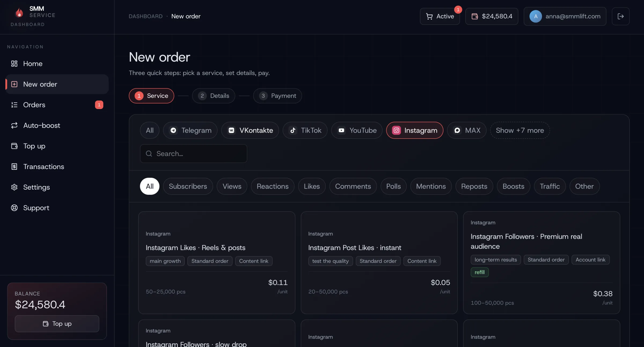Image resolution: width=644 pixels, height=347 pixels.
Task: Open the Active cart button
Action: click(x=440, y=16)
